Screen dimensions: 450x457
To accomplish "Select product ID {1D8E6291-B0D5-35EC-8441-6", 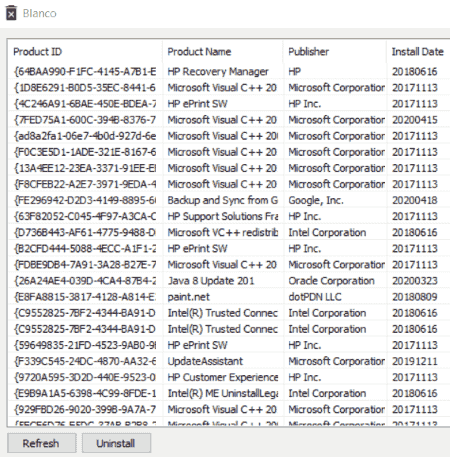I will click(85, 88).
